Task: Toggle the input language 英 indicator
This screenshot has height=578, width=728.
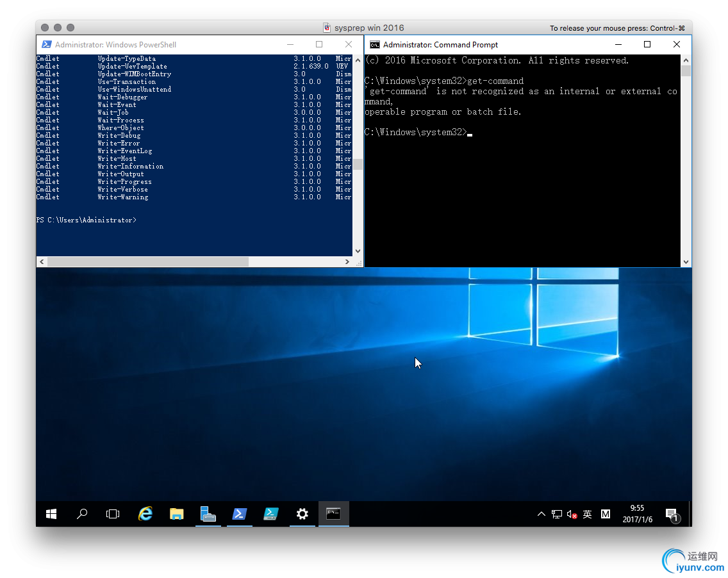Action: (588, 514)
